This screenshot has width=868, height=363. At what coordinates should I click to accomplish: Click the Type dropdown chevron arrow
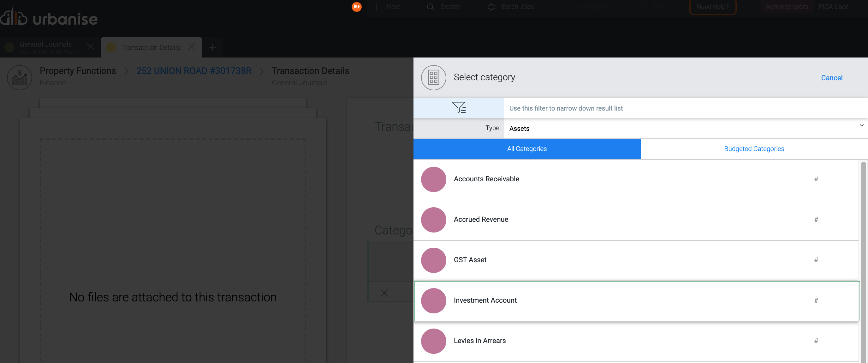[861, 125]
